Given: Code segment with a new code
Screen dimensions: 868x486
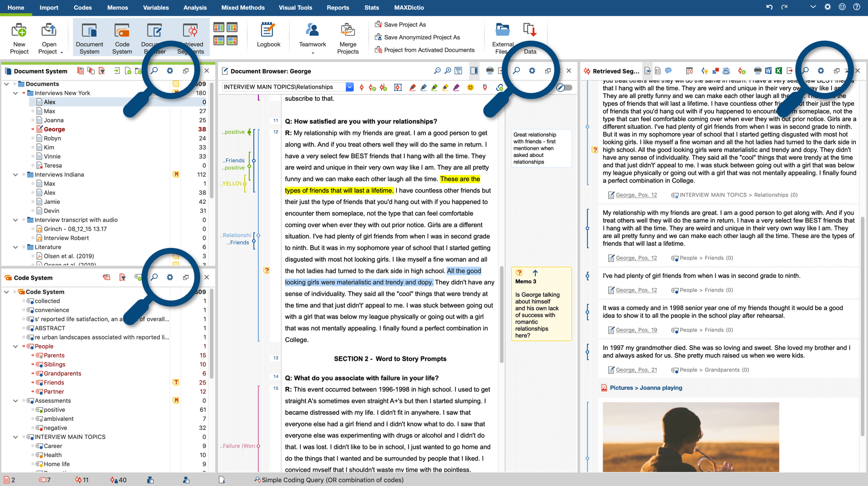Looking at the screenshot, I should pos(373,87).
